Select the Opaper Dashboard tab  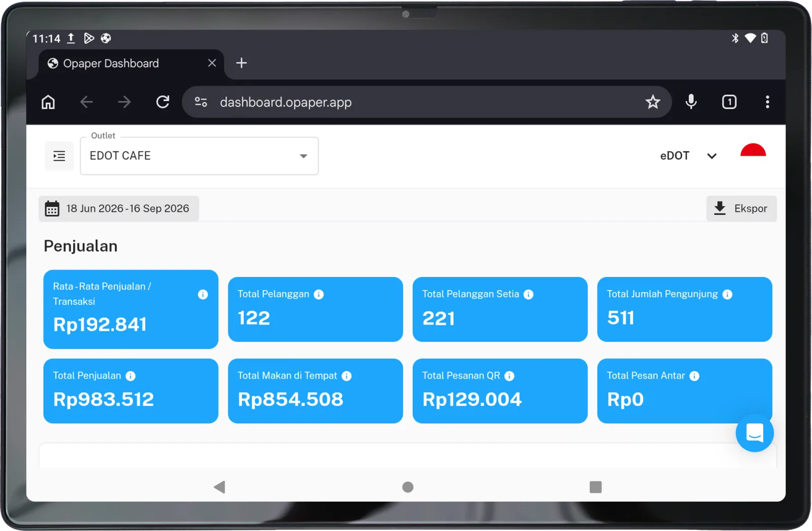pyautogui.click(x=131, y=63)
